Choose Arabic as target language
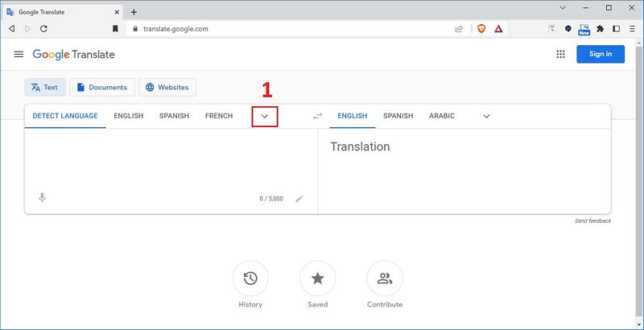This screenshot has width=644, height=330. 441,116
